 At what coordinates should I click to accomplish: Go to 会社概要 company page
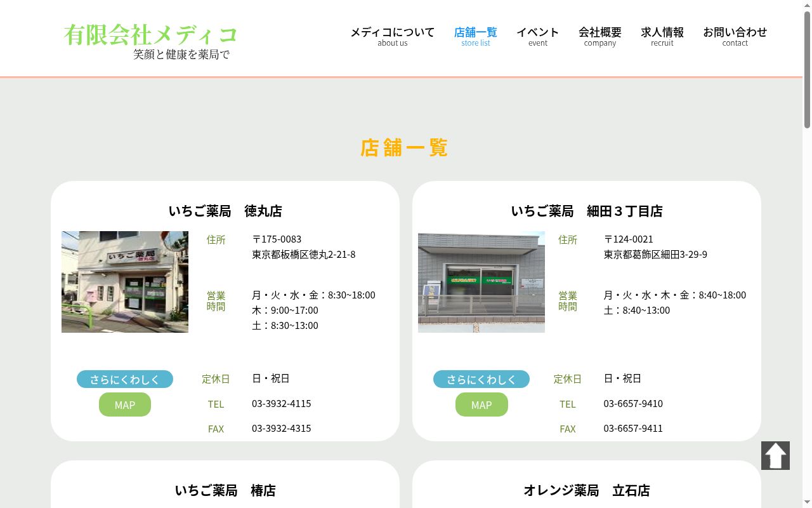[599, 36]
